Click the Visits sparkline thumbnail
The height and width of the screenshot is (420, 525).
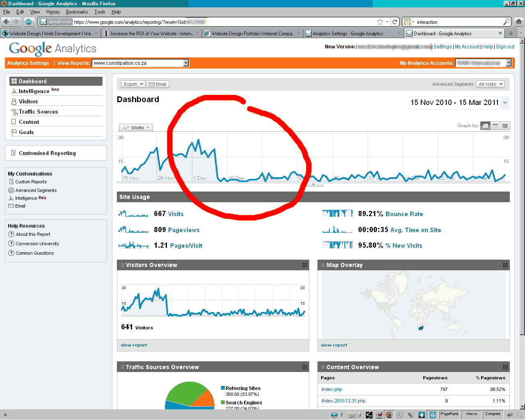[133, 214]
